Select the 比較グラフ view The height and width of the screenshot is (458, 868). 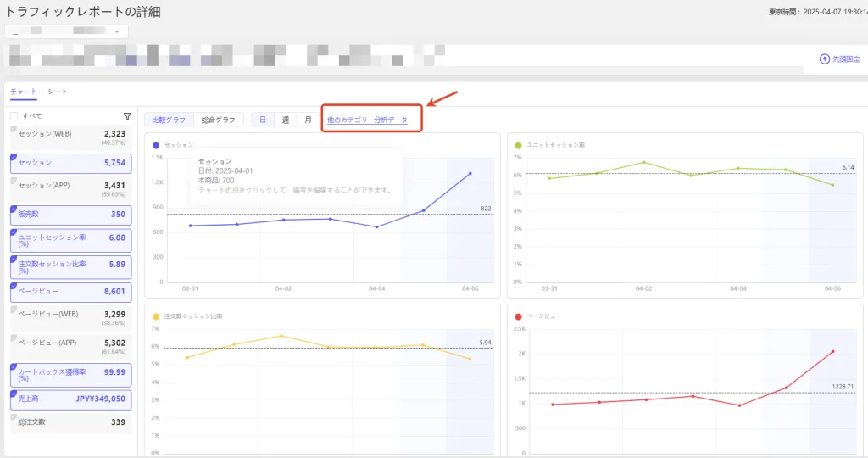(x=169, y=120)
